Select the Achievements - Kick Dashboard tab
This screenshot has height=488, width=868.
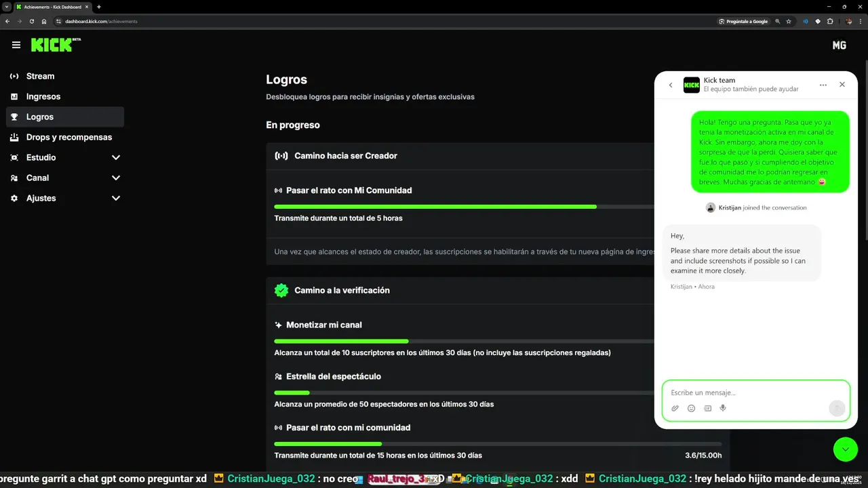pyautogui.click(x=52, y=7)
